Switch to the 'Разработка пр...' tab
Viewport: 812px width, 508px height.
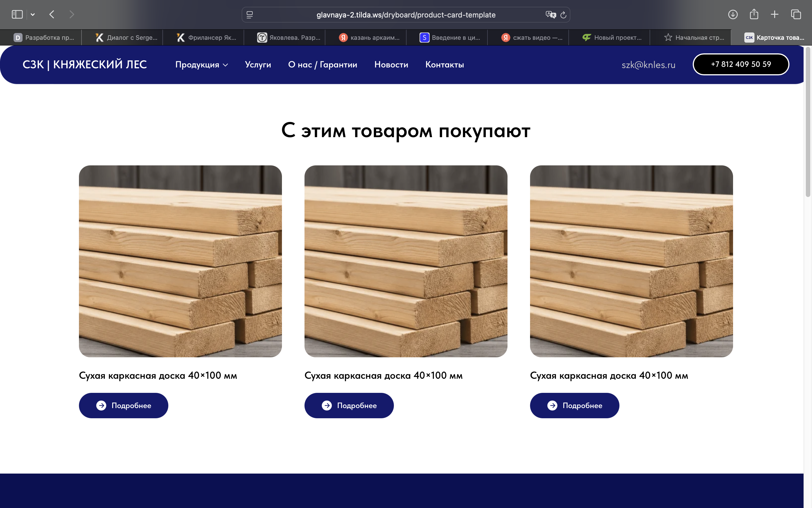coord(41,38)
